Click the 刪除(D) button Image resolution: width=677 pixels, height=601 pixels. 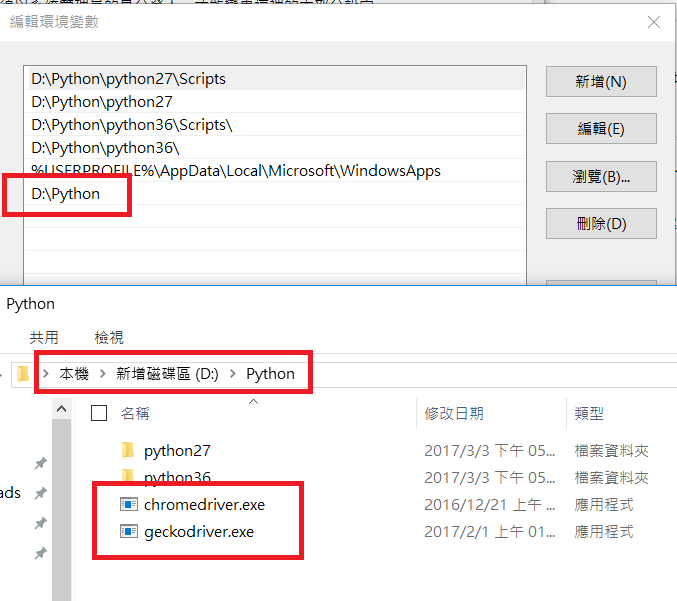[601, 224]
